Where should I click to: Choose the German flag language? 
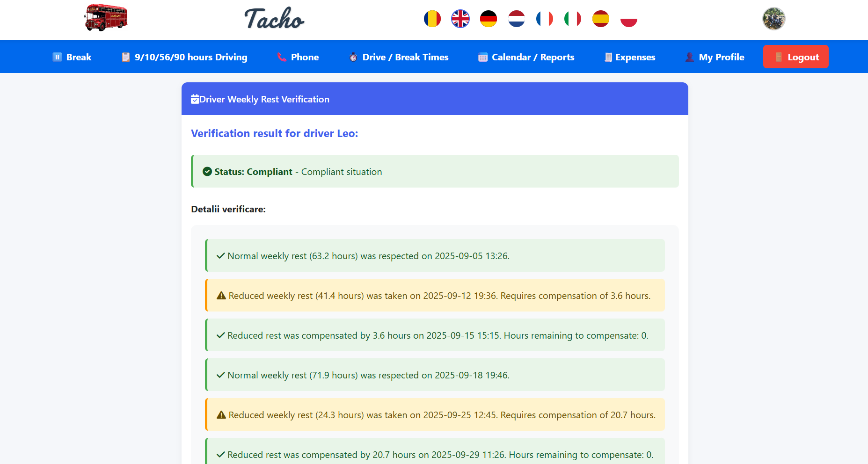(488, 19)
